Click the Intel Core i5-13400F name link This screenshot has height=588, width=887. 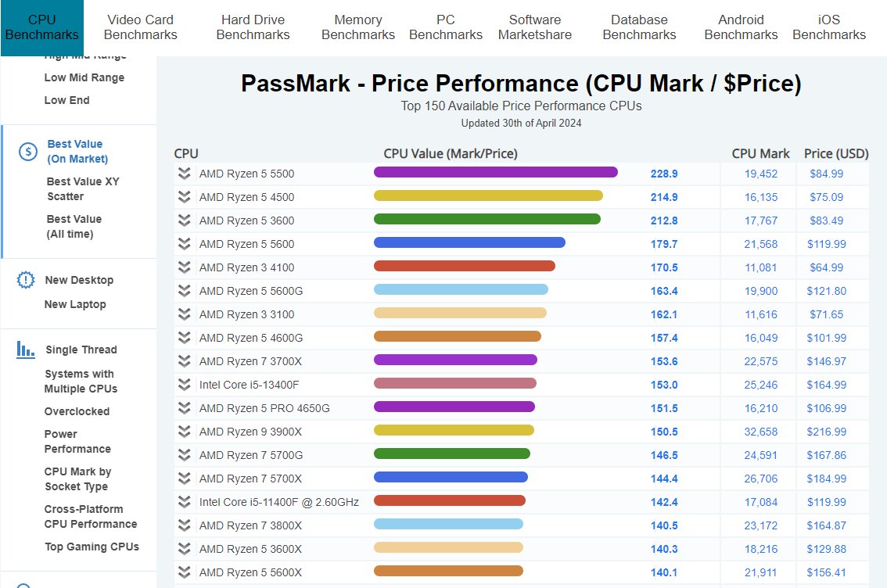click(249, 385)
